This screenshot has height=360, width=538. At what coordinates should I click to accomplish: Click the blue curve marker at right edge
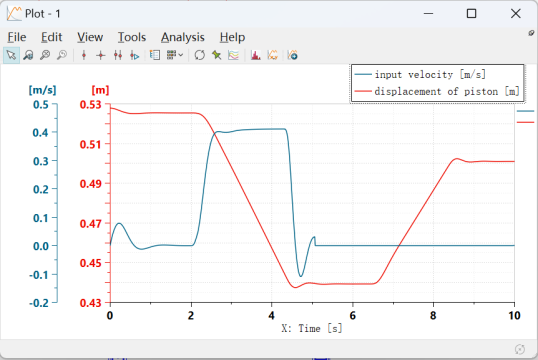pos(525,111)
